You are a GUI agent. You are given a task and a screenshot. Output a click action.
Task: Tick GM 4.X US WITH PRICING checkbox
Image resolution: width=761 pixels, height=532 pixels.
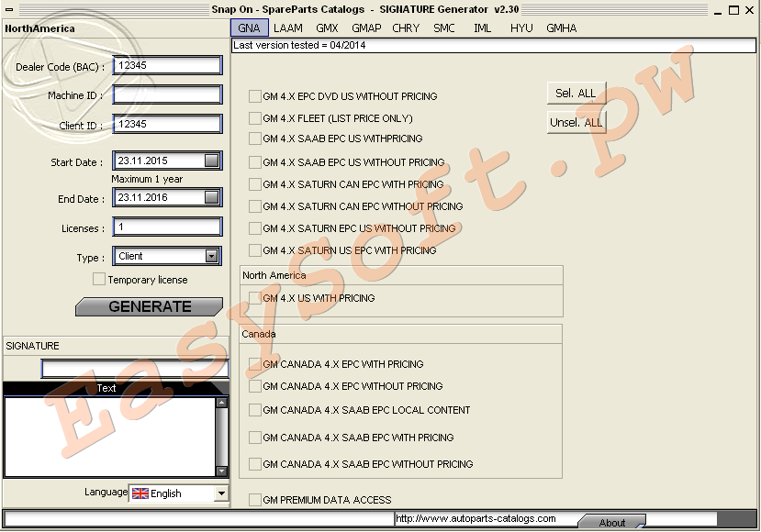click(255, 298)
